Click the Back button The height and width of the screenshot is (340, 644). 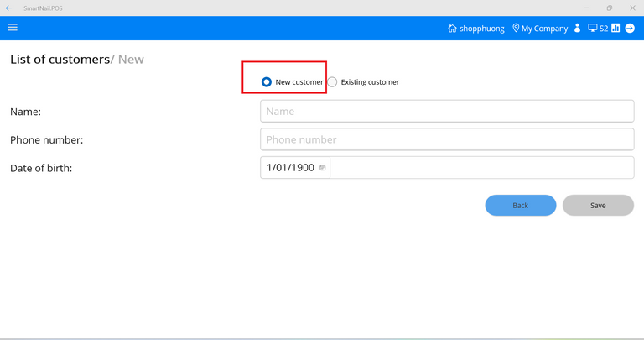[520, 206]
